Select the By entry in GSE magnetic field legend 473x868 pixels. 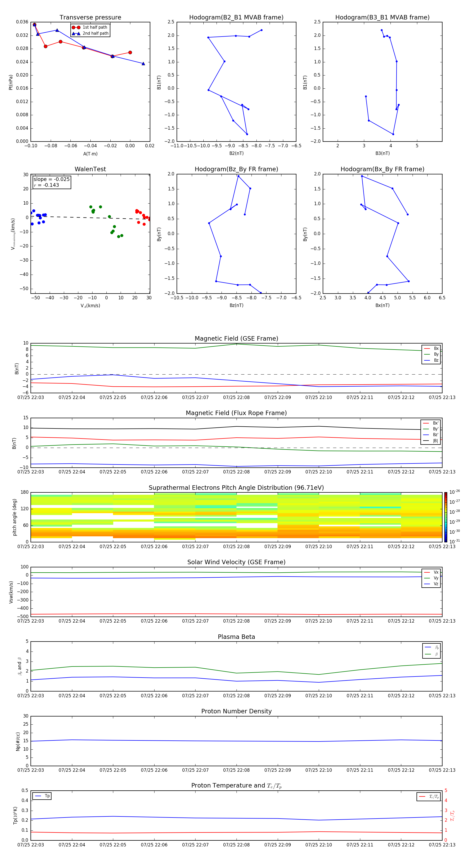431,354
